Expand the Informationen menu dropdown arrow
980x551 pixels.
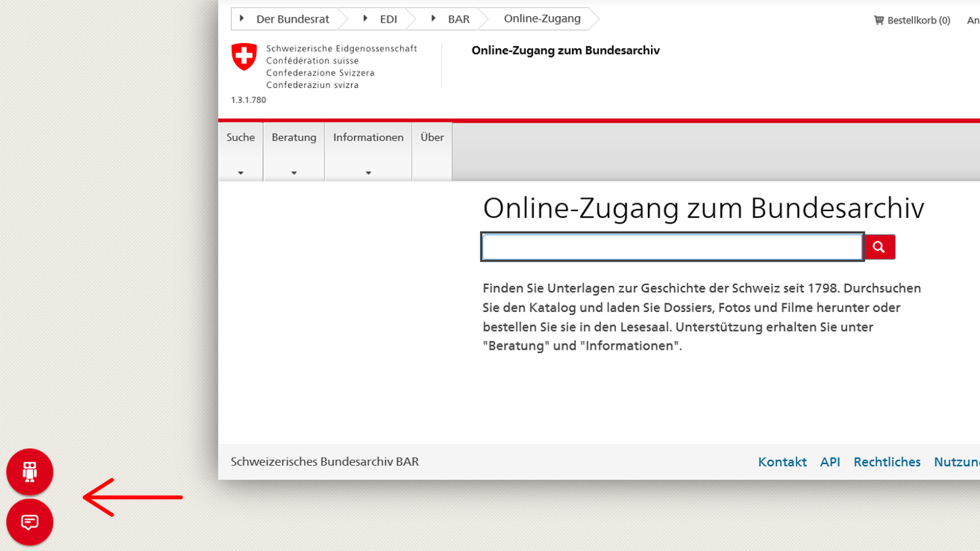(368, 173)
